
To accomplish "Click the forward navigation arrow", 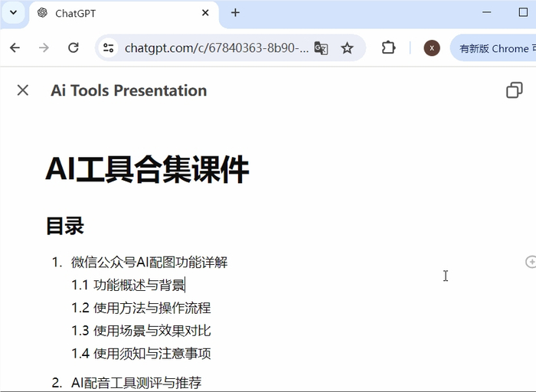I will [44, 47].
